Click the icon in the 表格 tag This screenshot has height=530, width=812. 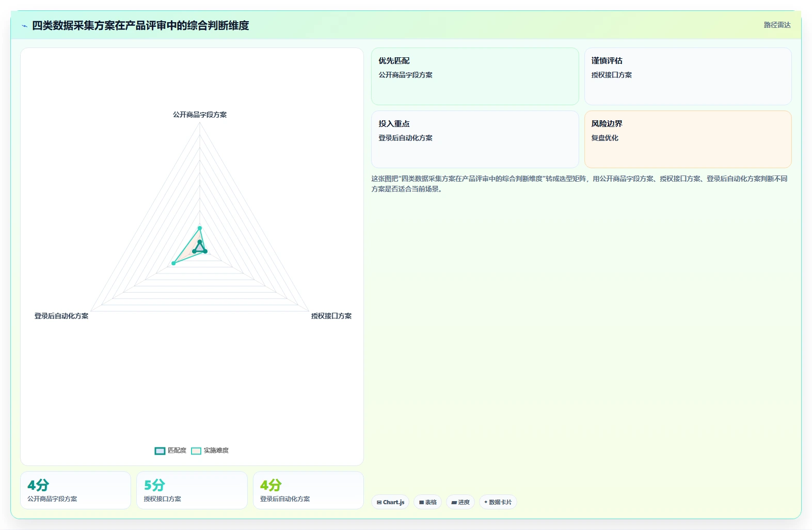click(x=421, y=502)
